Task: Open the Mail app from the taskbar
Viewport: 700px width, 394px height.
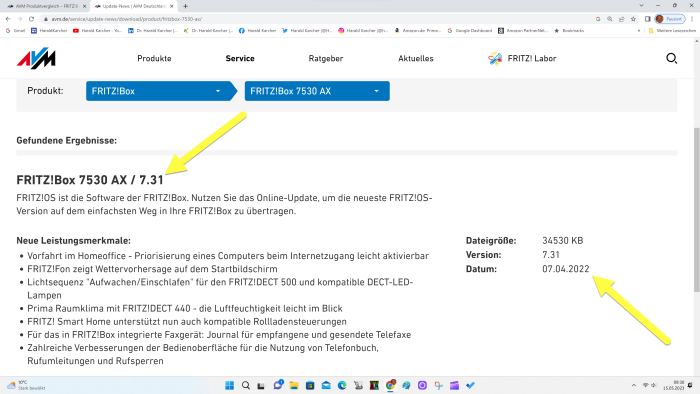Action: [x=326, y=386]
